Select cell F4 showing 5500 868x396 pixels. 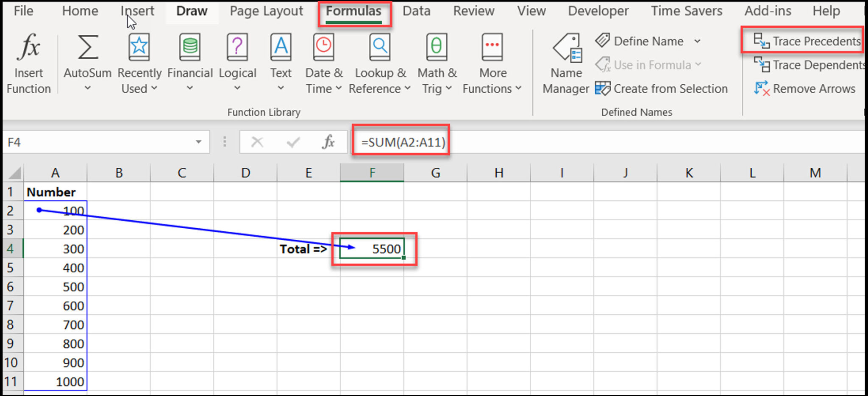click(x=372, y=249)
